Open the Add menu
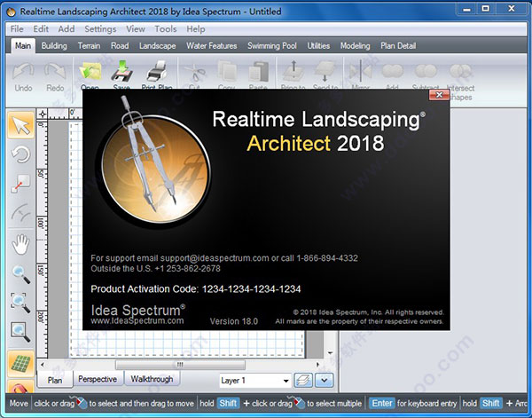The height and width of the screenshot is (418, 532). pos(66,29)
